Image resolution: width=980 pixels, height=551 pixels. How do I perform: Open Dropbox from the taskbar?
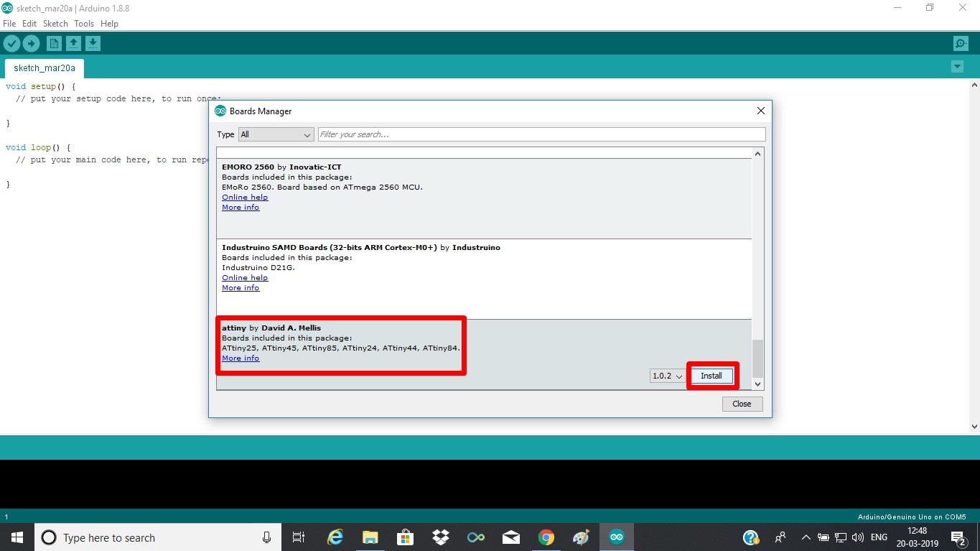440,537
